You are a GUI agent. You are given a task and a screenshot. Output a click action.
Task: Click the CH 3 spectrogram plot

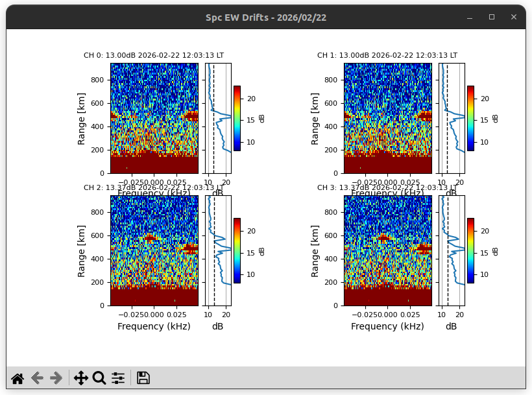coord(388,250)
